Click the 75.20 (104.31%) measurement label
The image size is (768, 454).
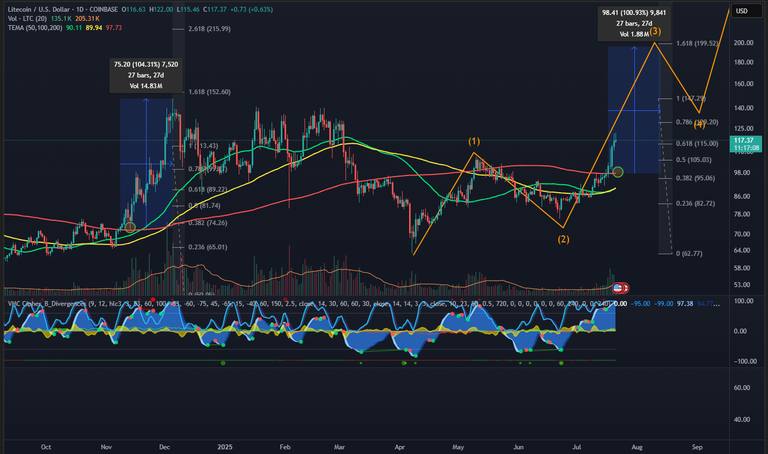[x=146, y=75]
